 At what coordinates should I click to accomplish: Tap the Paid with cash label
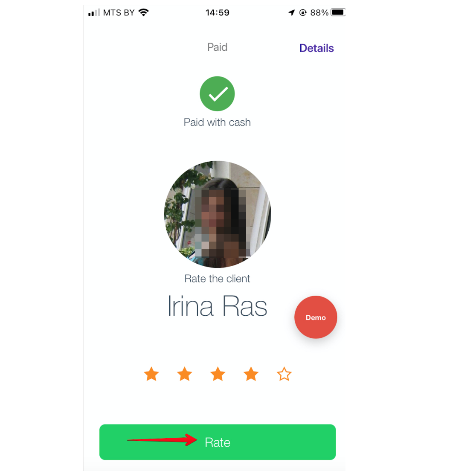pyautogui.click(x=217, y=122)
